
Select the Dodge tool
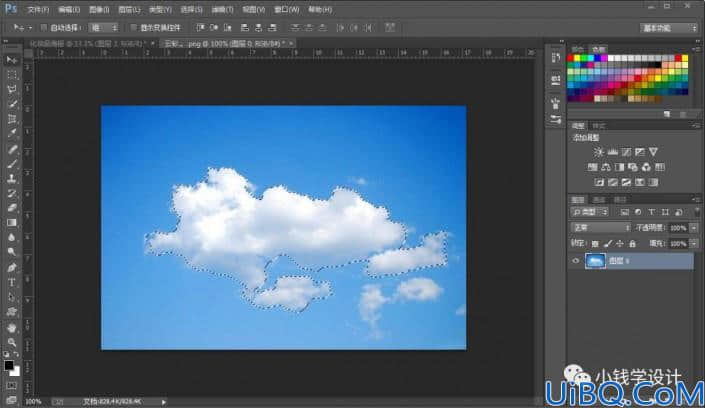pyautogui.click(x=12, y=252)
